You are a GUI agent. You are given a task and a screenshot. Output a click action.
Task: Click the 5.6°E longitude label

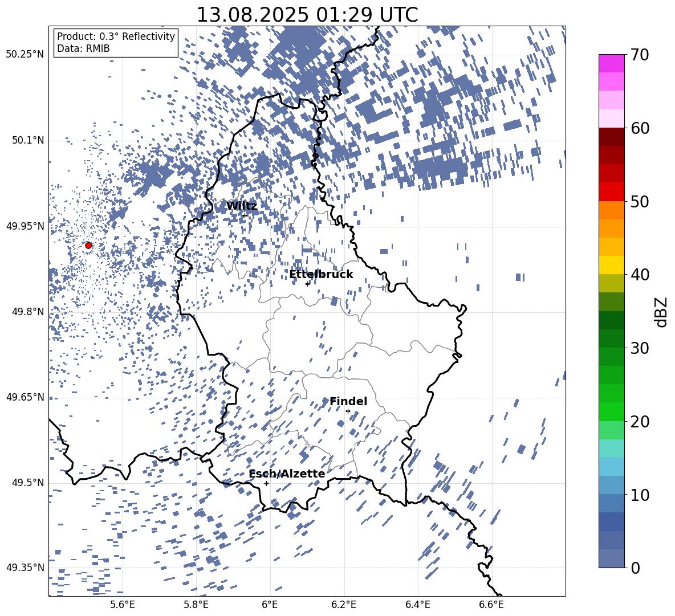click(x=122, y=605)
